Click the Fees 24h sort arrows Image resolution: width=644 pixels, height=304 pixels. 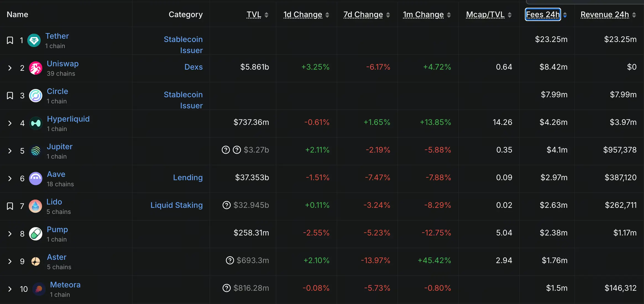pyautogui.click(x=565, y=15)
